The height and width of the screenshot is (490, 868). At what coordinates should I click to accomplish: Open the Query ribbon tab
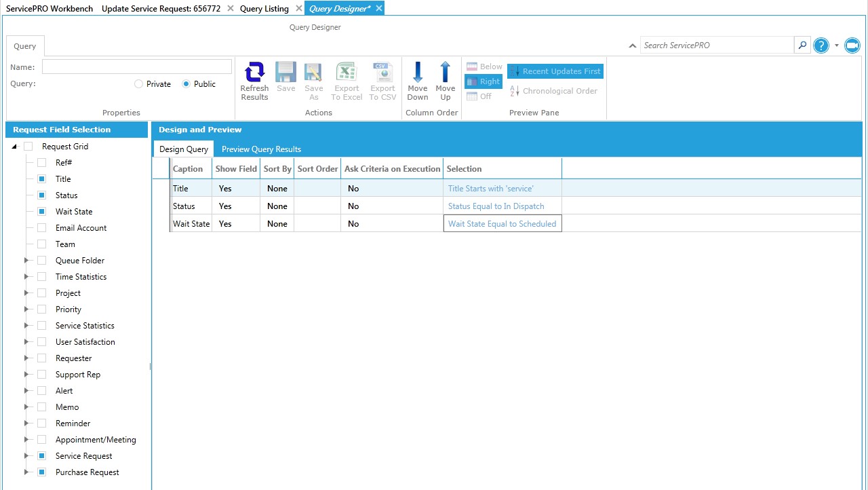click(x=25, y=46)
